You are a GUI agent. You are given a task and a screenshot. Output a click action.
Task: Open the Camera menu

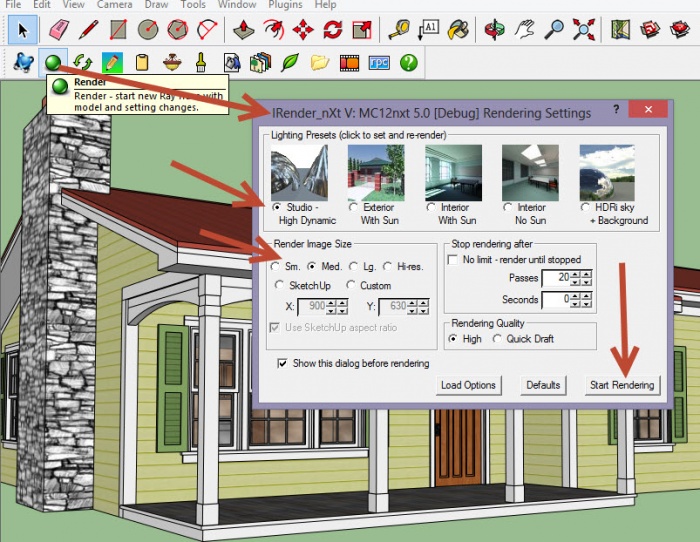(x=114, y=4)
